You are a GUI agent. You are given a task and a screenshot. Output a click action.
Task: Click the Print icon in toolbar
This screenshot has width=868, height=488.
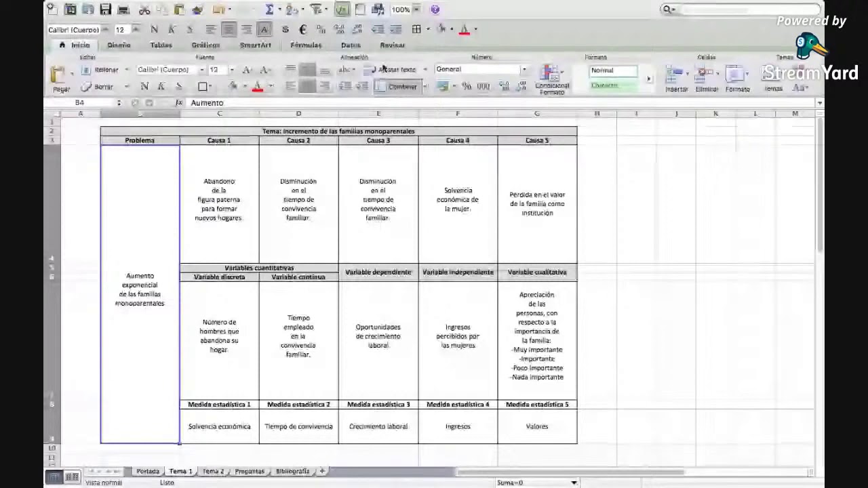click(x=123, y=9)
